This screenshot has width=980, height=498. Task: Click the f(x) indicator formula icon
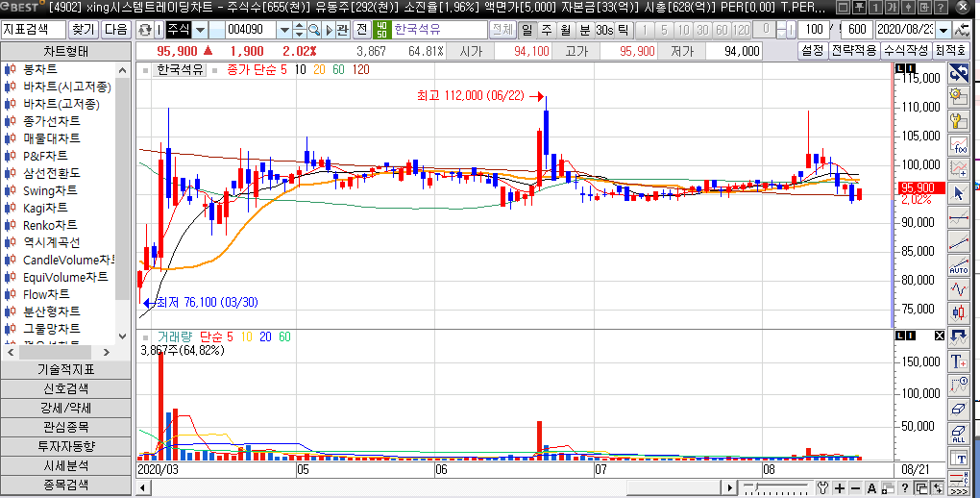(958, 145)
